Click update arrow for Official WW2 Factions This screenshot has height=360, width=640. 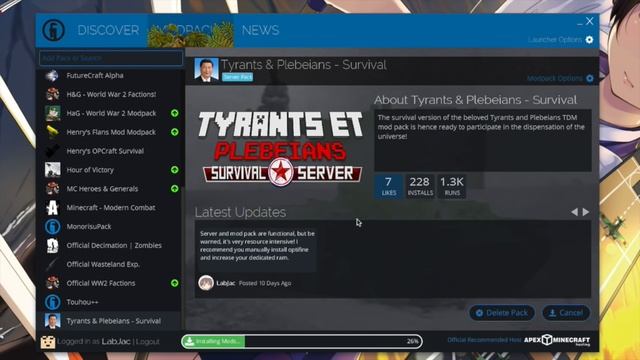[175, 283]
